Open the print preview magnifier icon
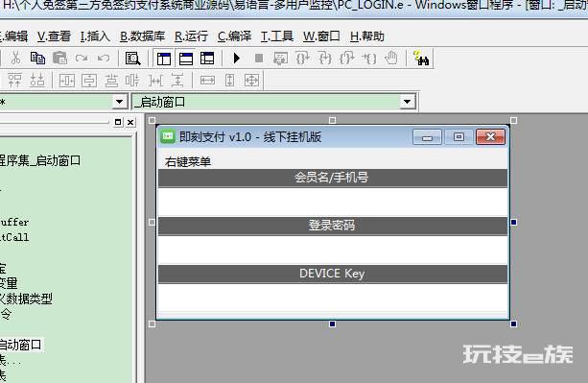588x383 pixels. (x=132, y=59)
